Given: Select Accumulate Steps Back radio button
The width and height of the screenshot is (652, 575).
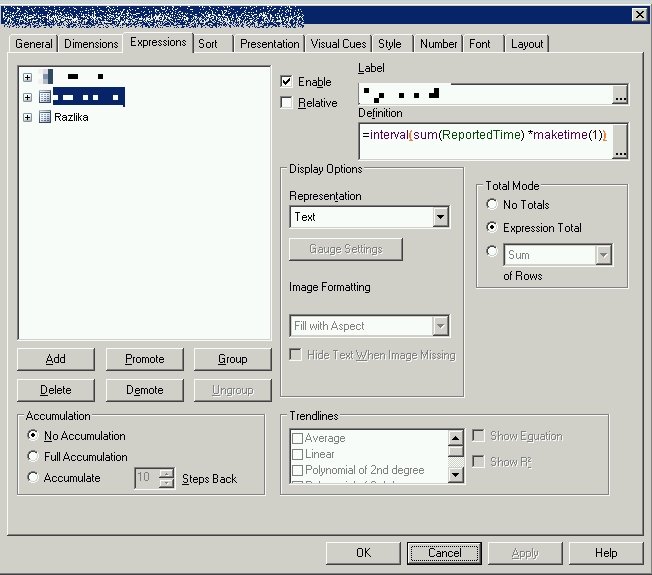Looking at the screenshot, I should tap(33, 477).
